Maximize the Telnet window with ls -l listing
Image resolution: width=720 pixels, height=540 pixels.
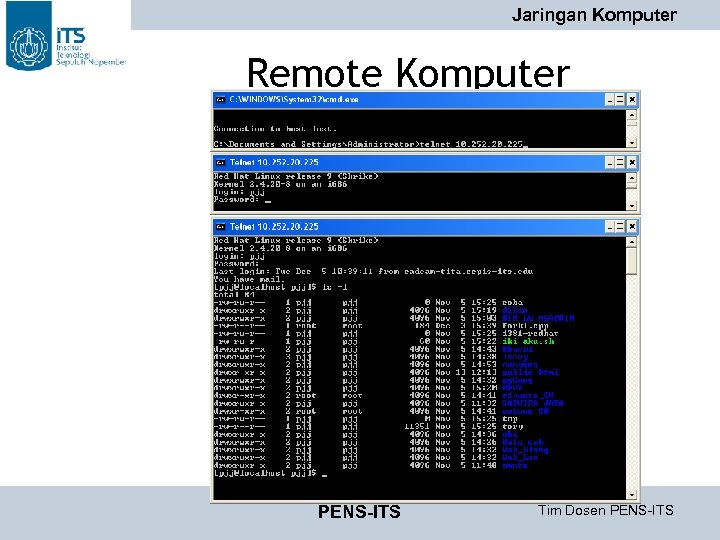(x=620, y=227)
